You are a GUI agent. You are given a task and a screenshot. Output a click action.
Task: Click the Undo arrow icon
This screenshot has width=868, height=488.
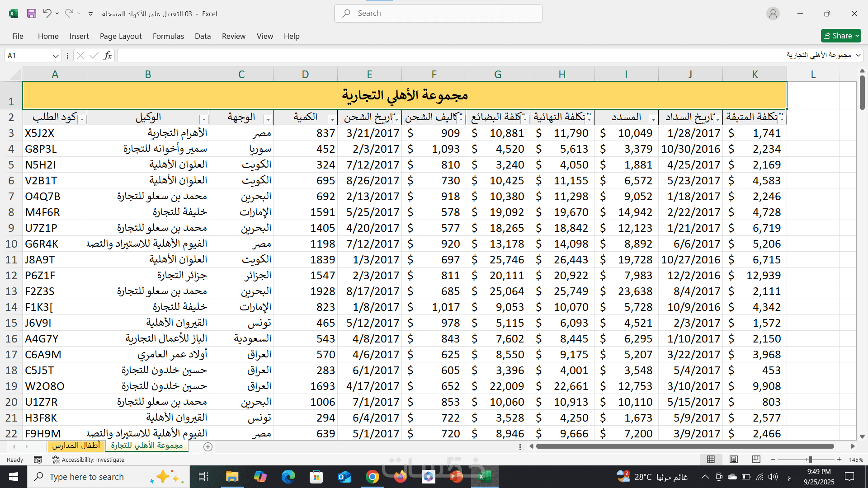(47, 14)
